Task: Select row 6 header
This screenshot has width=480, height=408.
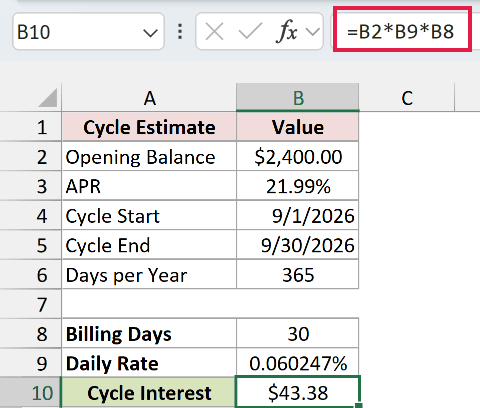Action: pyautogui.click(x=31, y=275)
